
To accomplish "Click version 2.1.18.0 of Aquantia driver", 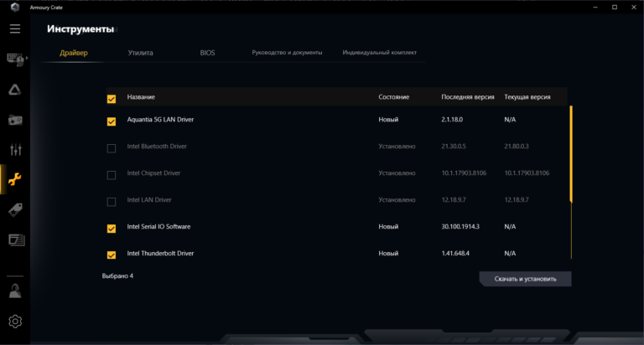I will tap(452, 120).
